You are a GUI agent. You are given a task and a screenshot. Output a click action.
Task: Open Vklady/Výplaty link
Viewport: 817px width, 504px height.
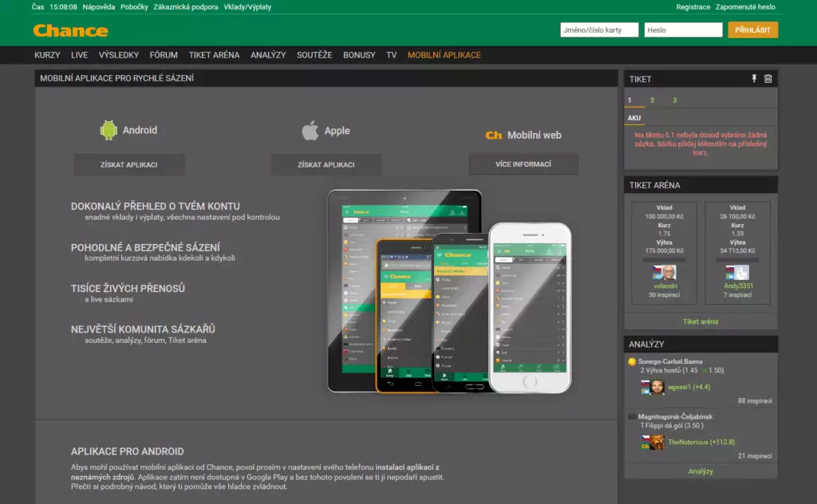[x=247, y=7]
